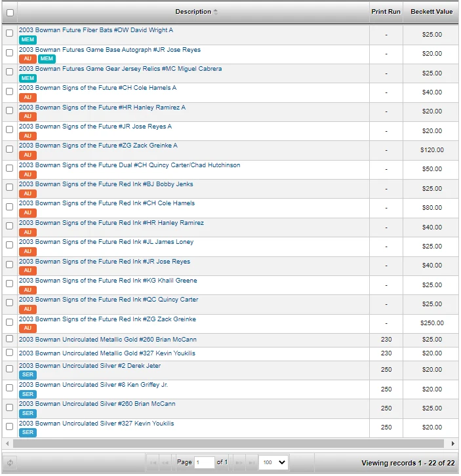Image resolution: width=461 pixels, height=476 pixels.
Task: Click SER badge under Silver Ken Griffey Jr.
Action: point(28,394)
